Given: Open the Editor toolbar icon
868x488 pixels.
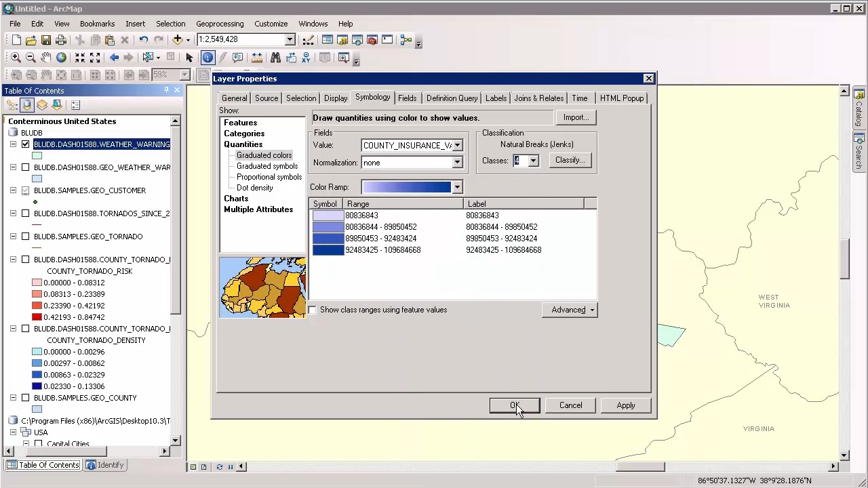Looking at the screenshot, I should (x=309, y=40).
